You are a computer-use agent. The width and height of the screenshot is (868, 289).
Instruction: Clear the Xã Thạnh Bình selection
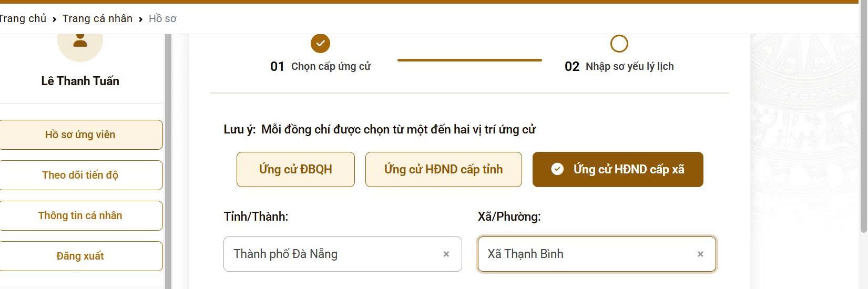(x=700, y=254)
